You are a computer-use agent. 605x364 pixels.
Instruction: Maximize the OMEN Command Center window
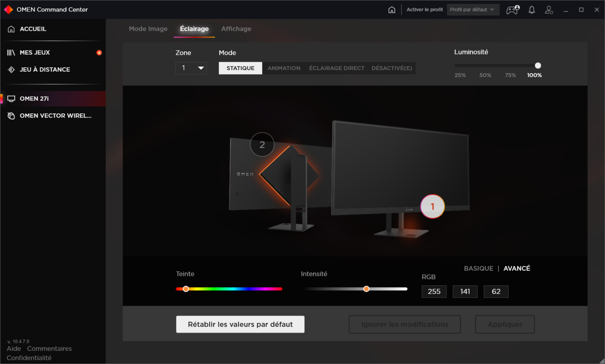coord(581,10)
